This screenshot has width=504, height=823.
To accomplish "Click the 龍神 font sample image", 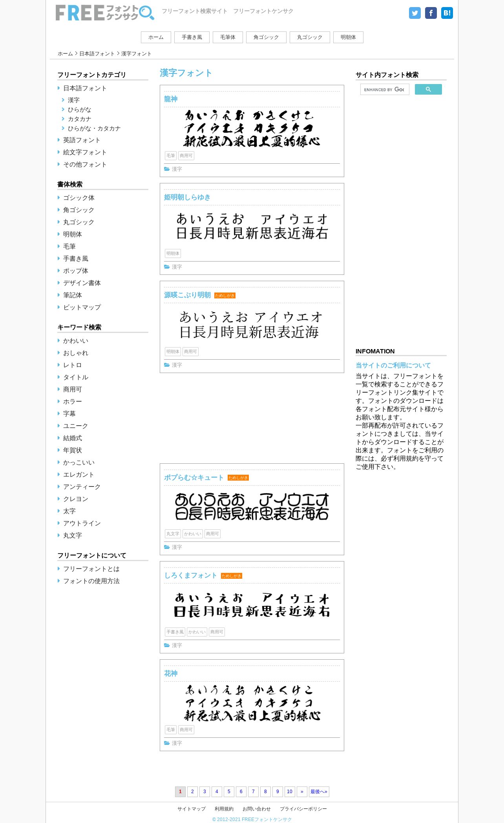I will [x=252, y=128].
